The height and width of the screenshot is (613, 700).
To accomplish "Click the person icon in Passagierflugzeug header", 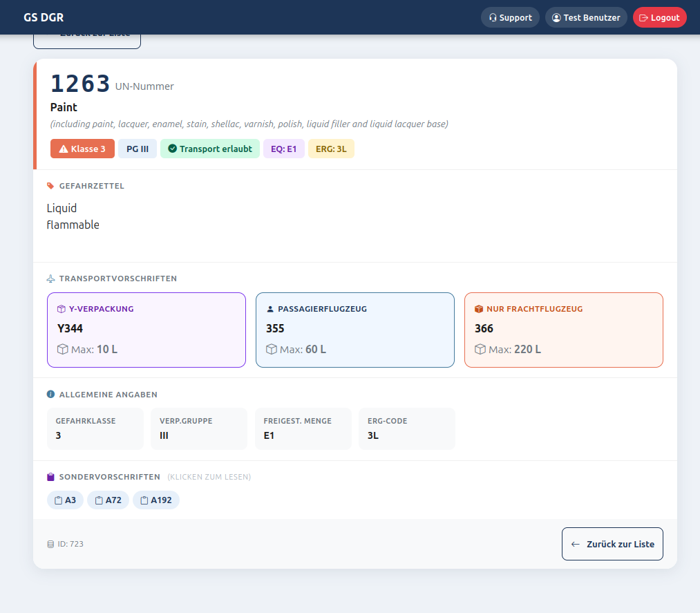I will pos(269,309).
